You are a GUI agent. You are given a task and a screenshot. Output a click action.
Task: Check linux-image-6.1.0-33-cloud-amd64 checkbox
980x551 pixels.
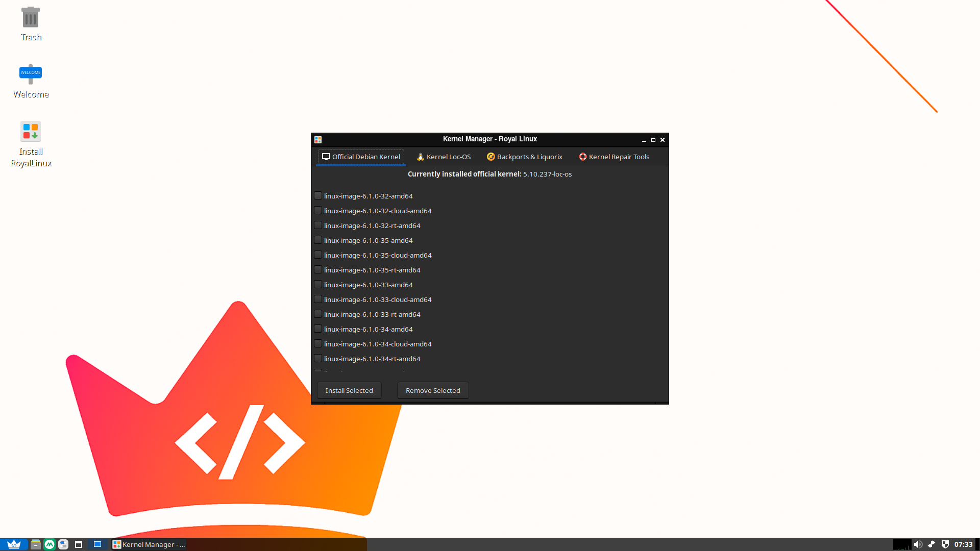(x=318, y=299)
